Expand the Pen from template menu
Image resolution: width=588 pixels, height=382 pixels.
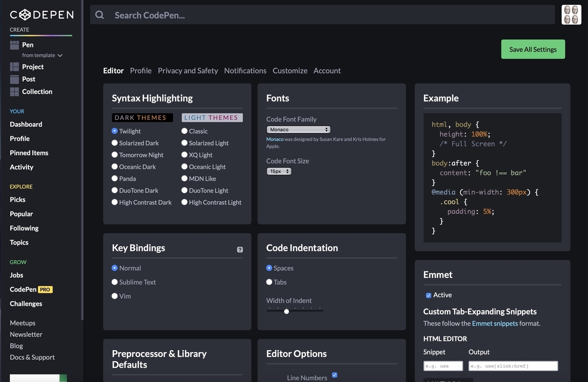[x=42, y=55]
